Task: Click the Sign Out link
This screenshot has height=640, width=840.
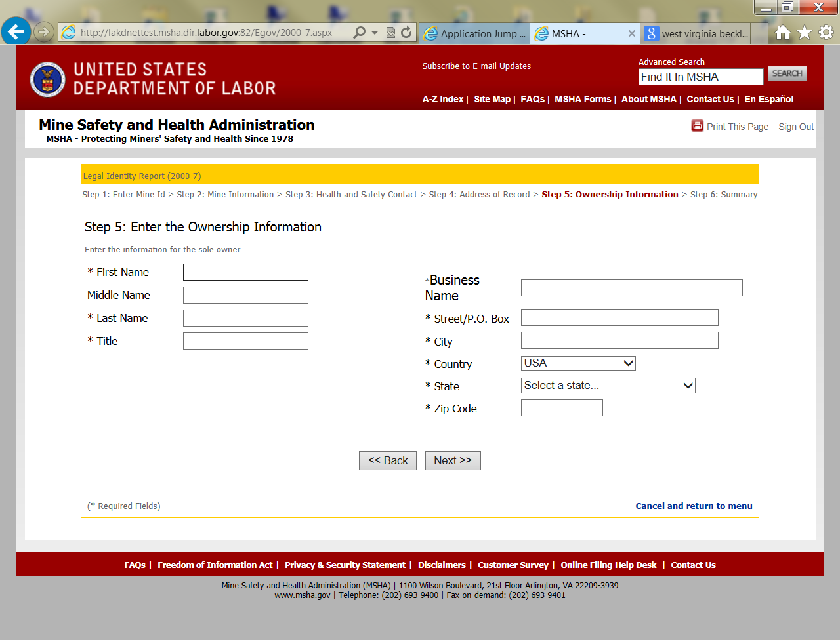Action: tap(796, 127)
